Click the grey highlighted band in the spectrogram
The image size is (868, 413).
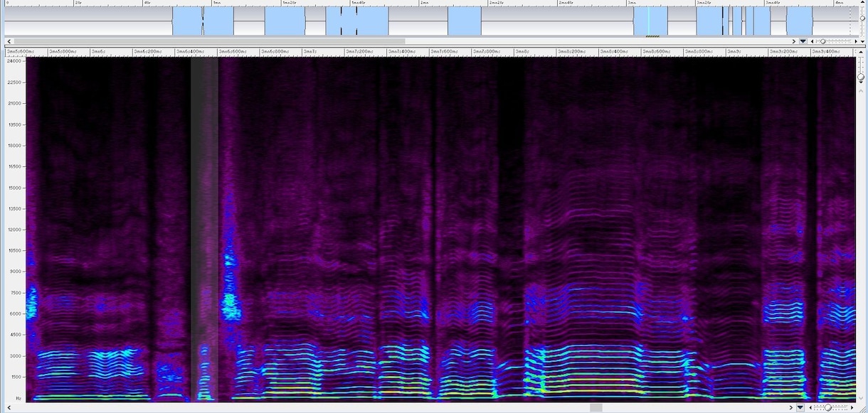pyautogui.click(x=204, y=229)
